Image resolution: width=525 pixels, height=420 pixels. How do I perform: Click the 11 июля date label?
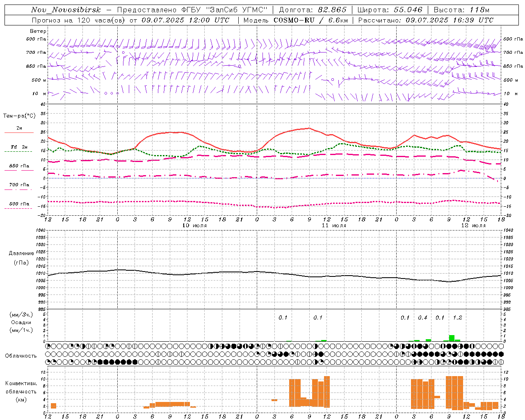pyautogui.click(x=334, y=226)
